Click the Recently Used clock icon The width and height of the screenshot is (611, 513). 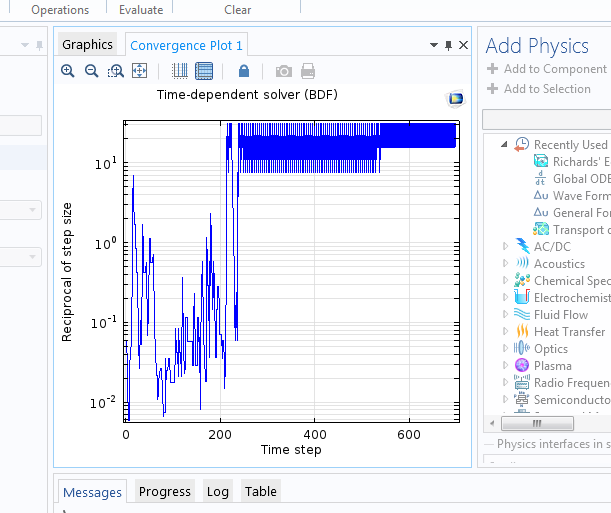pyautogui.click(x=522, y=145)
